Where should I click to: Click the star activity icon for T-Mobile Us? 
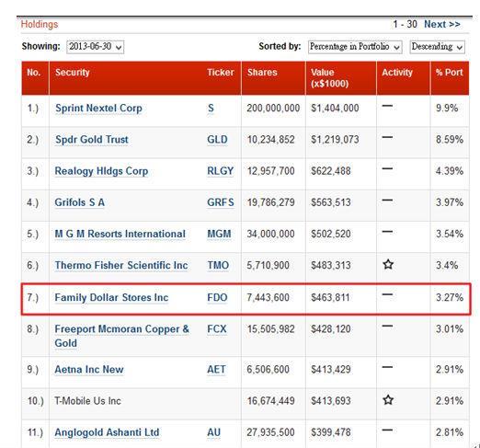coord(388,400)
